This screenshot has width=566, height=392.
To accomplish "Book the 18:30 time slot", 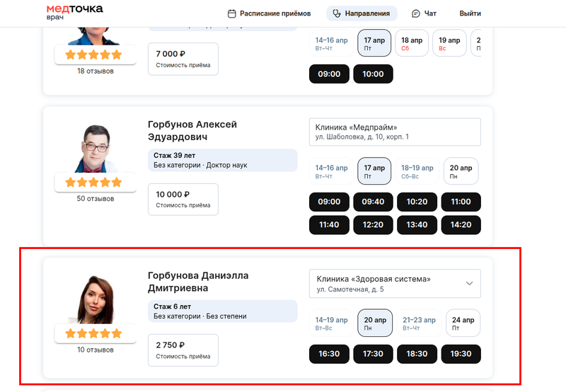I will tap(417, 354).
